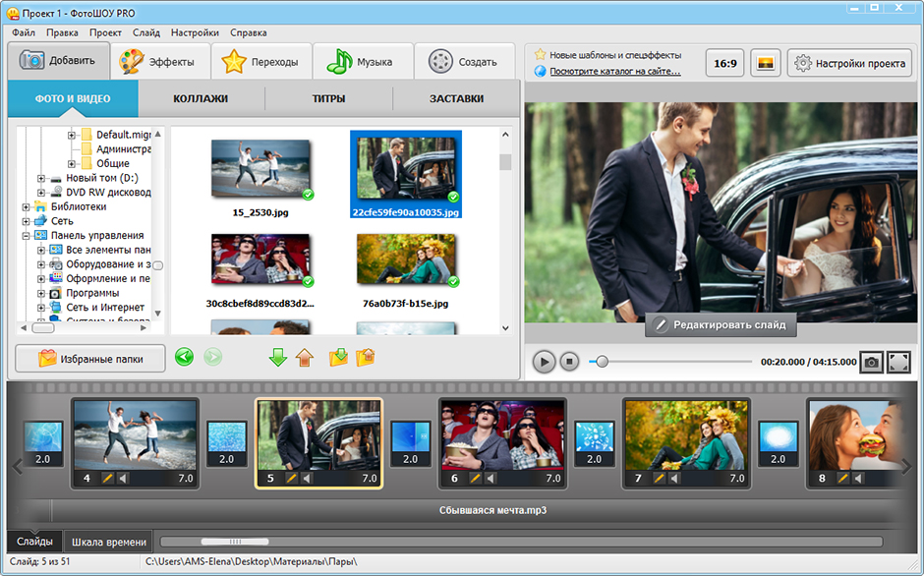Expand the DVD RW дисковод node
Viewport: 924px width, 576px height.
coord(41,193)
